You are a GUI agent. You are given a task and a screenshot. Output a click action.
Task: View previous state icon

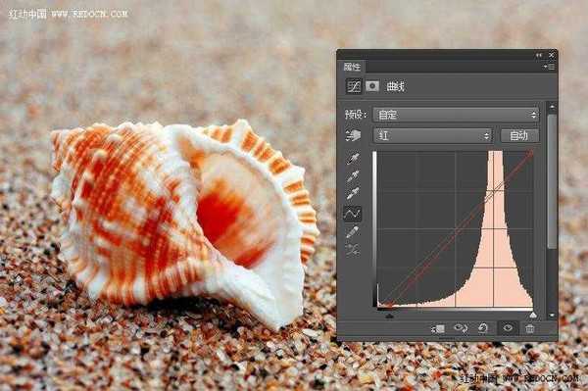pos(461,328)
